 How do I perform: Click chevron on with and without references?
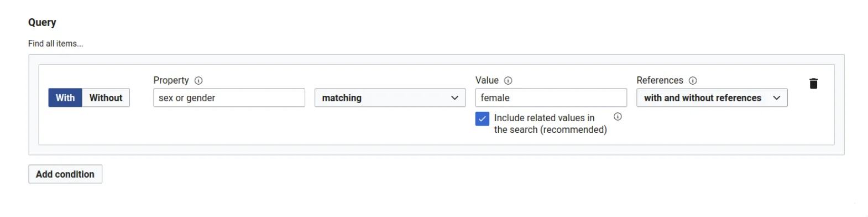[776, 98]
